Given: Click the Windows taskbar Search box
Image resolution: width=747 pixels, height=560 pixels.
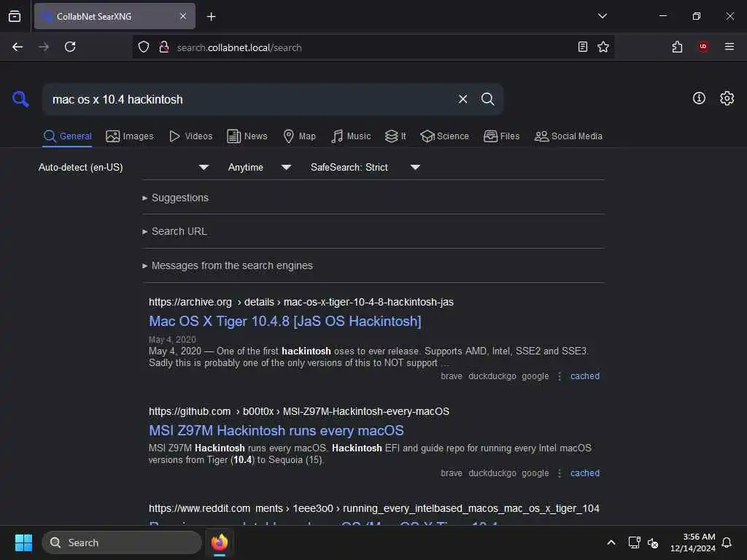Looking at the screenshot, I should pyautogui.click(x=122, y=542).
